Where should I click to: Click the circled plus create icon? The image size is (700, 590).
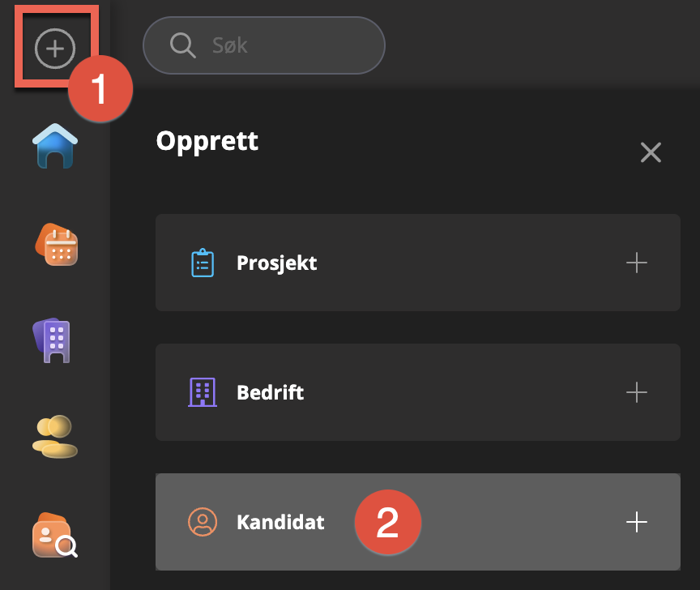(x=54, y=49)
